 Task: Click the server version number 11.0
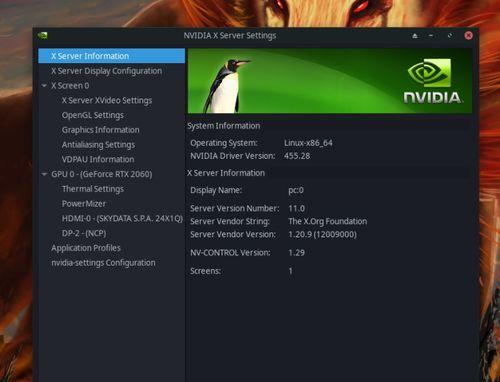click(x=296, y=208)
